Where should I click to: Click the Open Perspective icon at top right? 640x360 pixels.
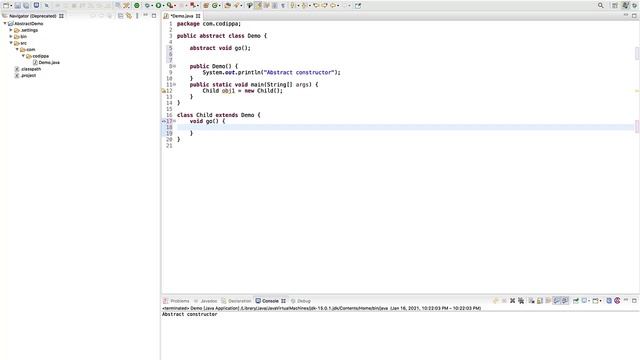point(615,5)
